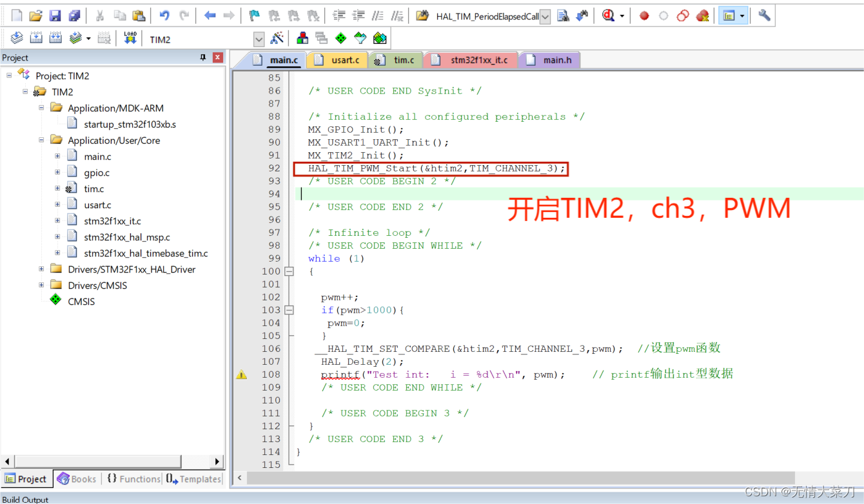864x504 pixels.
Task: Expand the main.c tree node
Action: 57,156
